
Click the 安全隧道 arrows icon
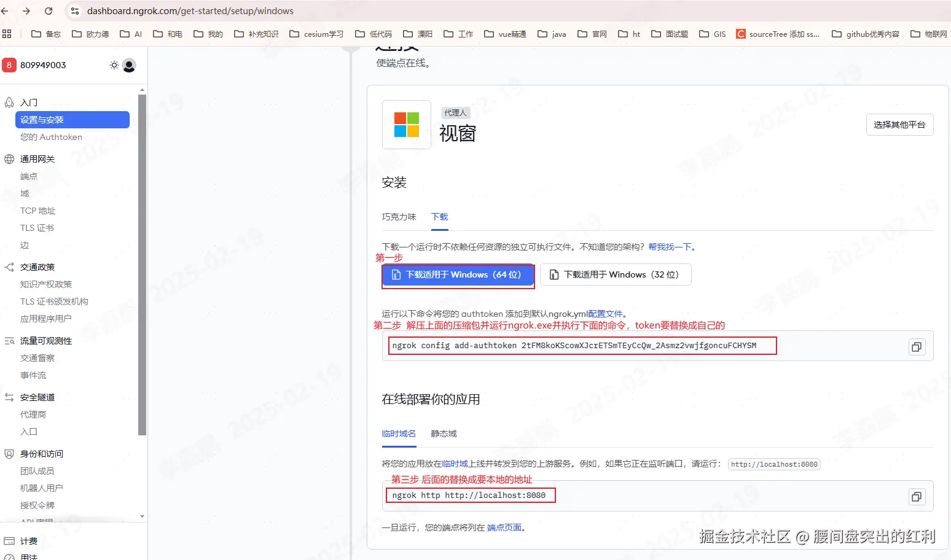pos(9,397)
